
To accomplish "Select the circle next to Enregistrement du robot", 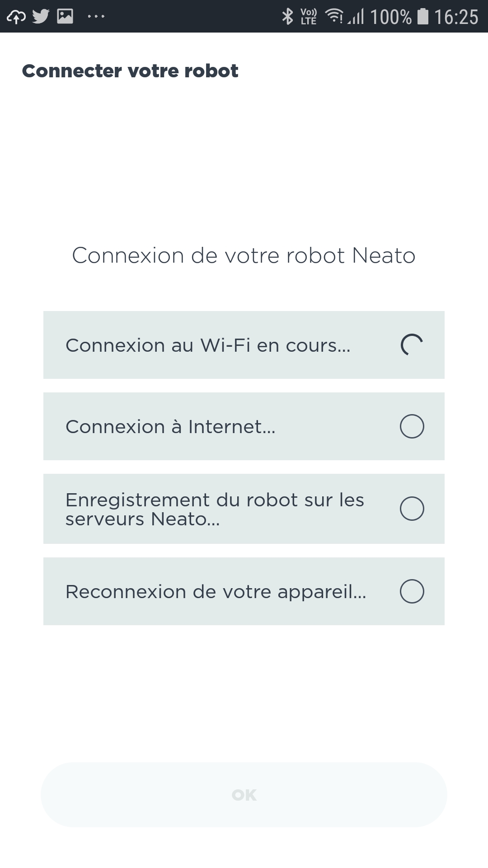I will (x=412, y=509).
